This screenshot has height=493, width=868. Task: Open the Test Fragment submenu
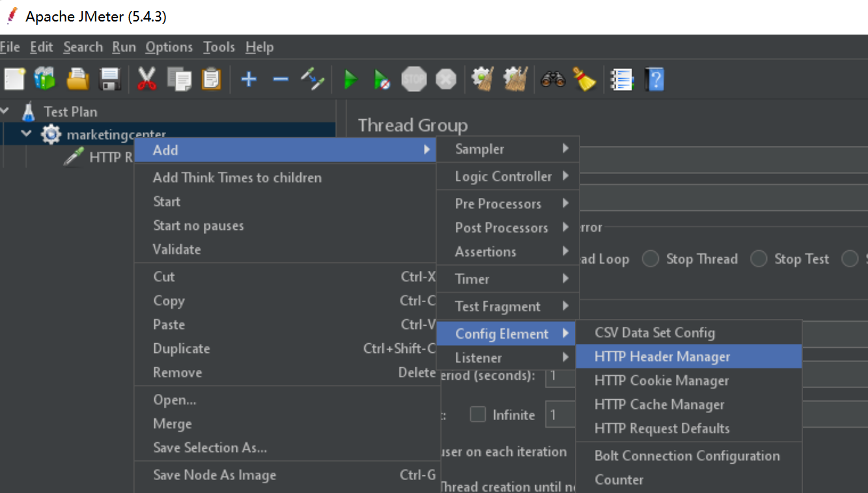tap(508, 307)
